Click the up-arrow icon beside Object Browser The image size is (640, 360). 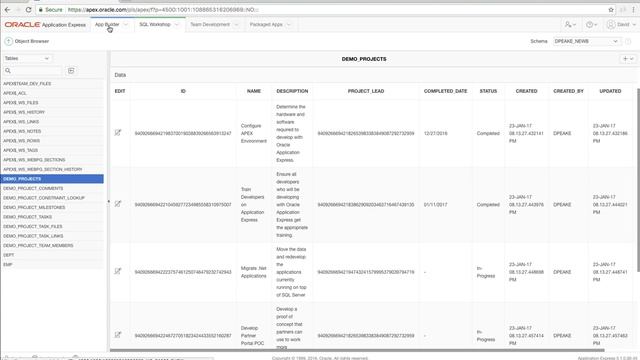[9, 41]
